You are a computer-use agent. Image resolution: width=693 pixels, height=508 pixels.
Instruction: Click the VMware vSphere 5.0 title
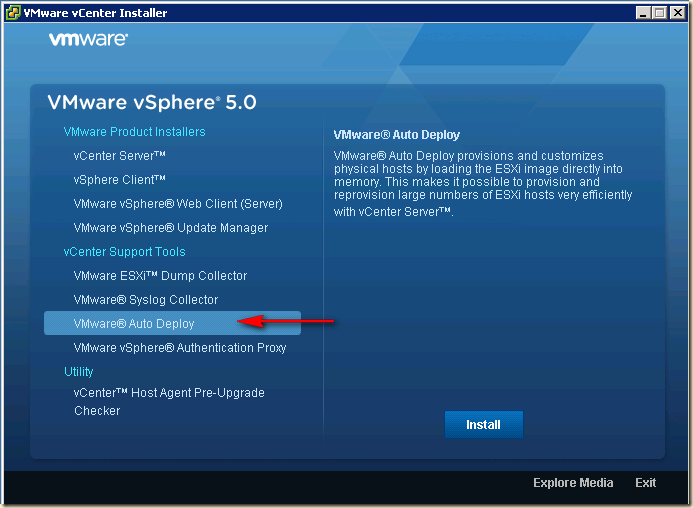coord(152,103)
